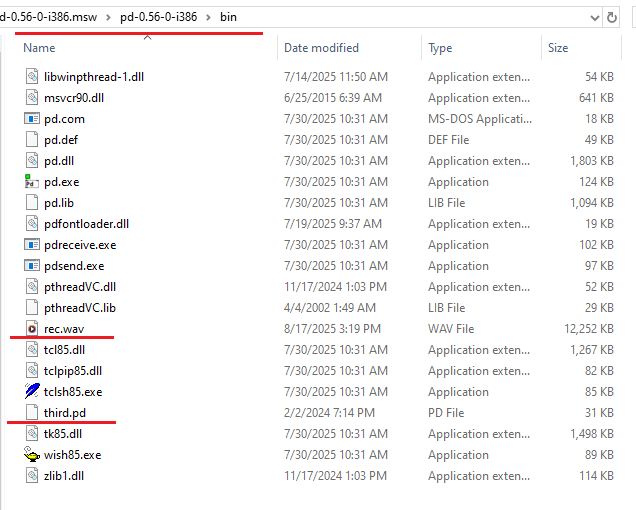
Task: Click the 1,498 KB size value
Action: 592,434
